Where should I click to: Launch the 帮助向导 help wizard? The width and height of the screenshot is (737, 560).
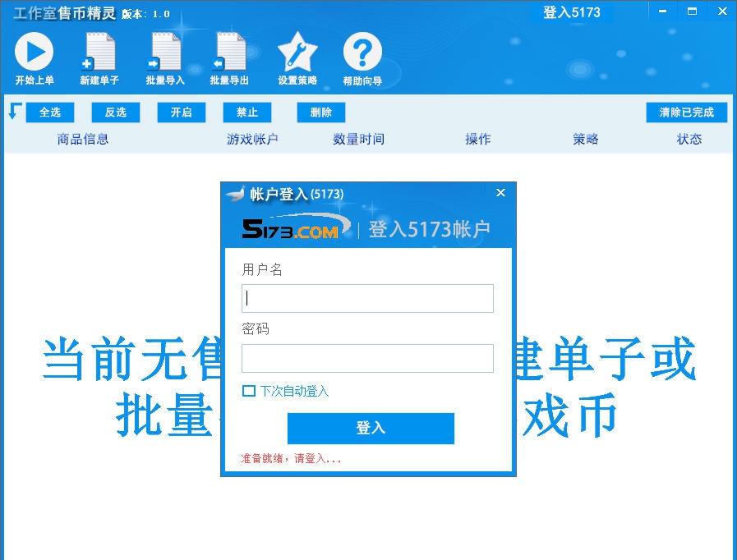click(362, 51)
